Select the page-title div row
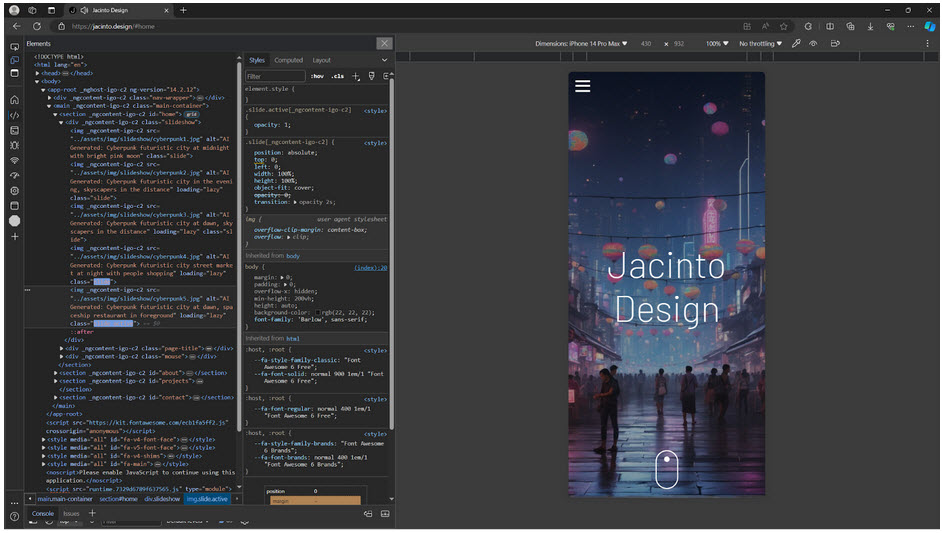942x533 pixels. click(x=149, y=348)
